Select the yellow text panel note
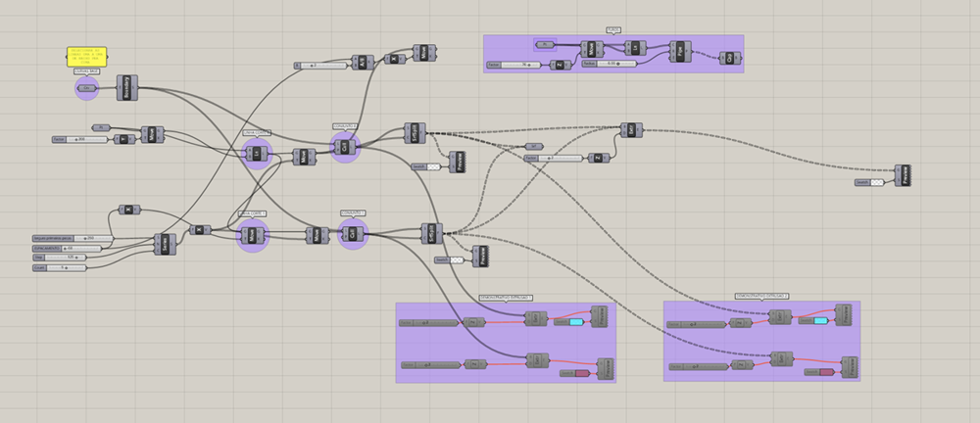The width and height of the screenshot is (980, 423). coord(86,56)
